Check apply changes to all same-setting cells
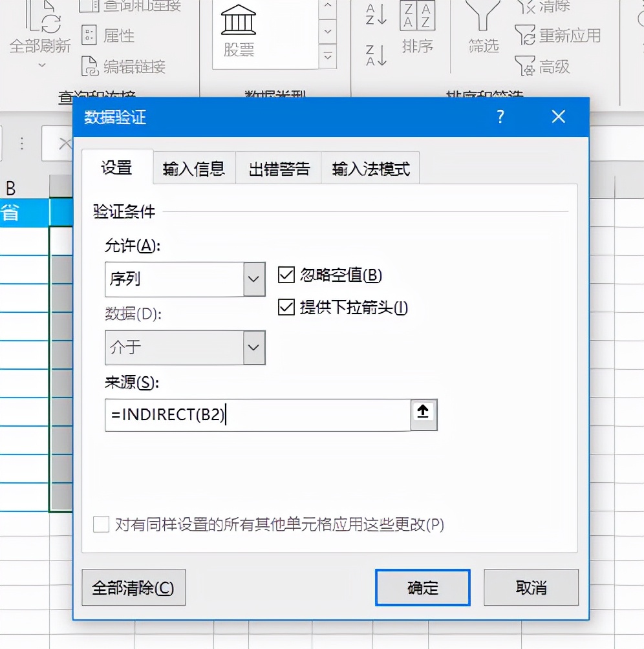 click(101, 524)
